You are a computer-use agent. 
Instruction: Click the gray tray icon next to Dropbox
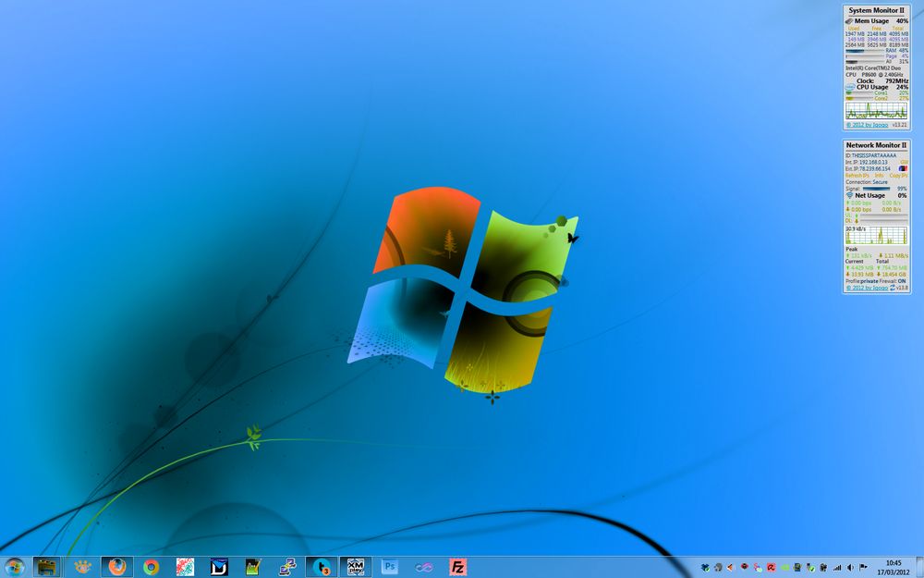718,568
